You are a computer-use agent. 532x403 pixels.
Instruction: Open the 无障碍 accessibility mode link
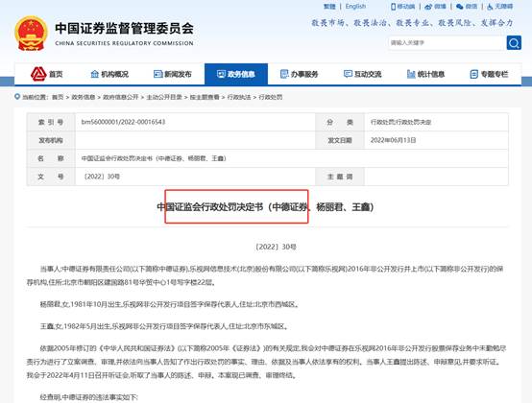[500, 7]
